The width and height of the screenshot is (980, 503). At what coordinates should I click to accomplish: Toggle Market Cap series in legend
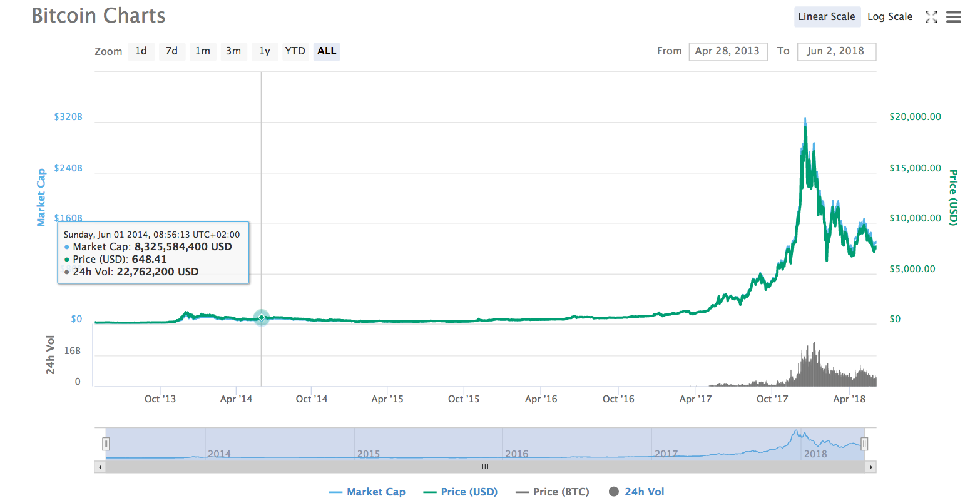point(367,492)
